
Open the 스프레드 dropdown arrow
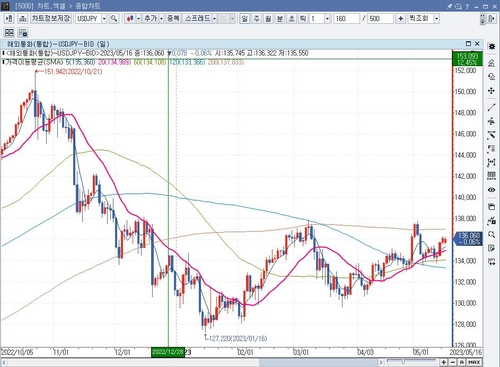coord(214,19)
